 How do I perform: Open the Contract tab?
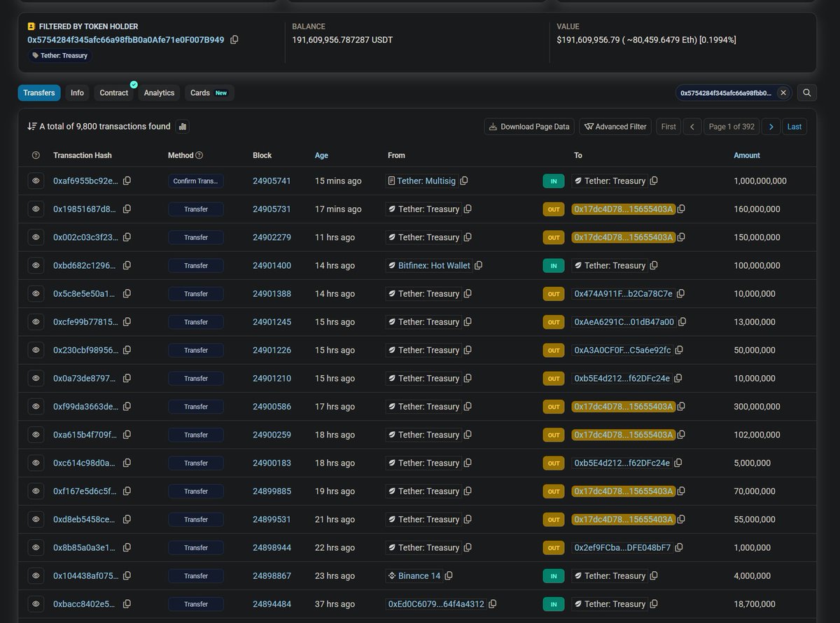[114, 92]
